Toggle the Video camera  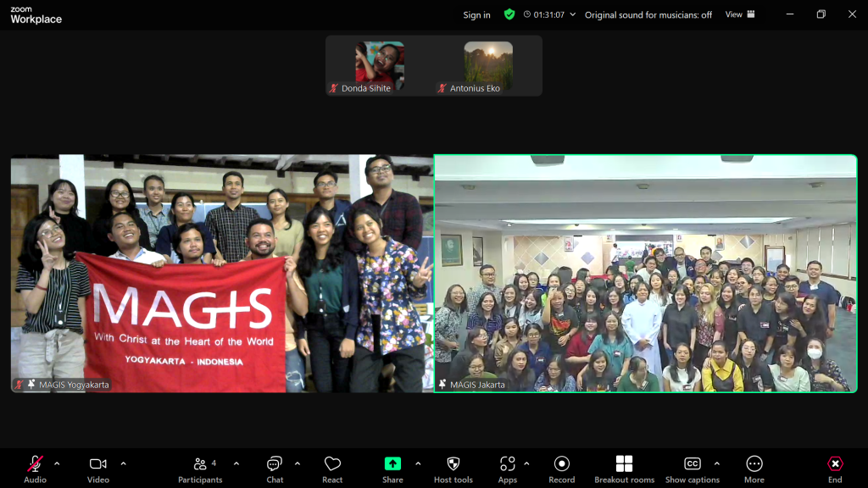point(97,469)
